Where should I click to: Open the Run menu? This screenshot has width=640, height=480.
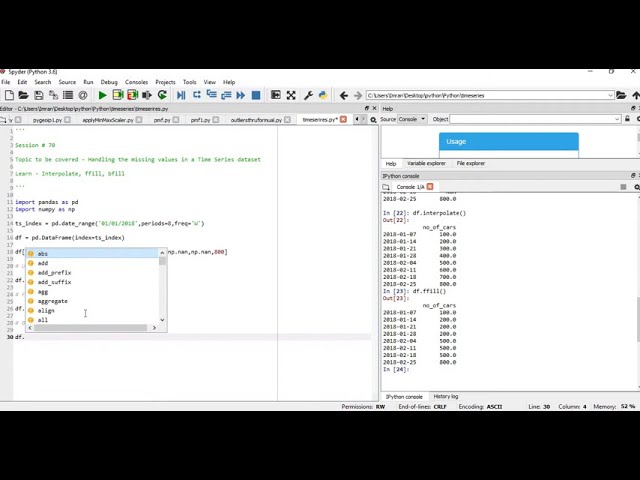88,82
